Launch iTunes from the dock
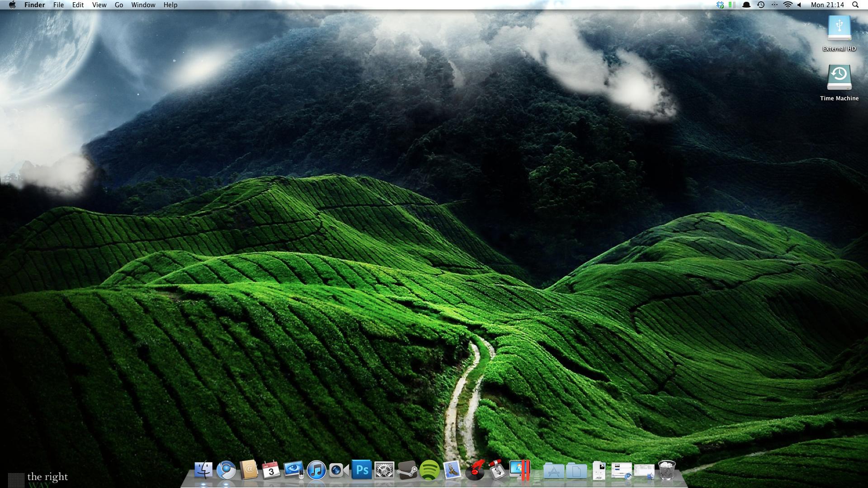868x488 pixels. pos(316,470)
